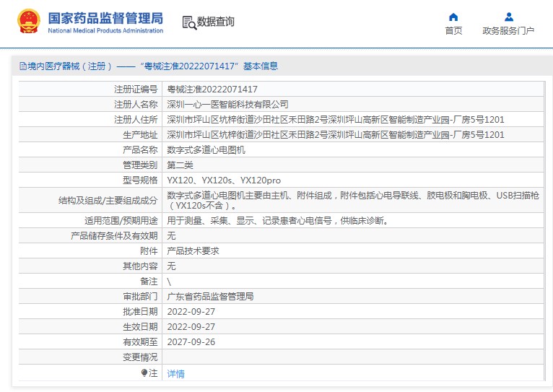Select the 批准日期 value 2022-09-27
Viewport: 553px width, 392px height.
(191, 312)
